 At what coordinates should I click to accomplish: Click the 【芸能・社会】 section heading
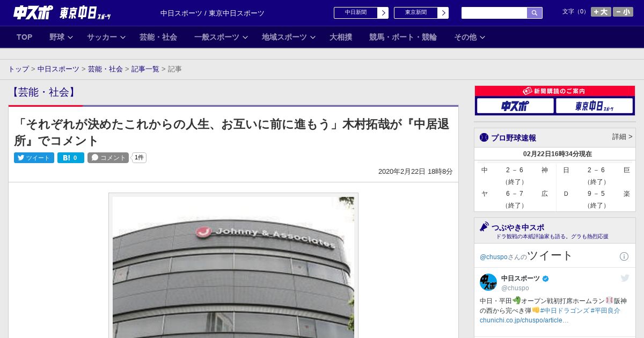coord(44,92)
